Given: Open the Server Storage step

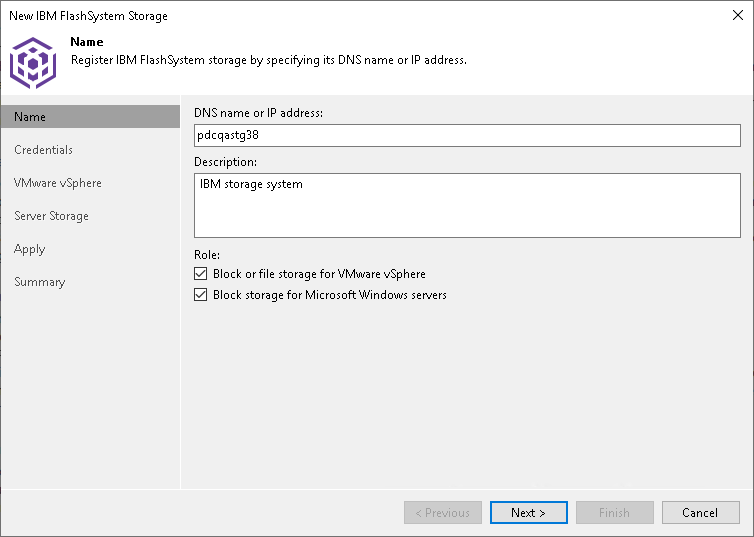Looking at the screenshot, I should pos(51,216).
